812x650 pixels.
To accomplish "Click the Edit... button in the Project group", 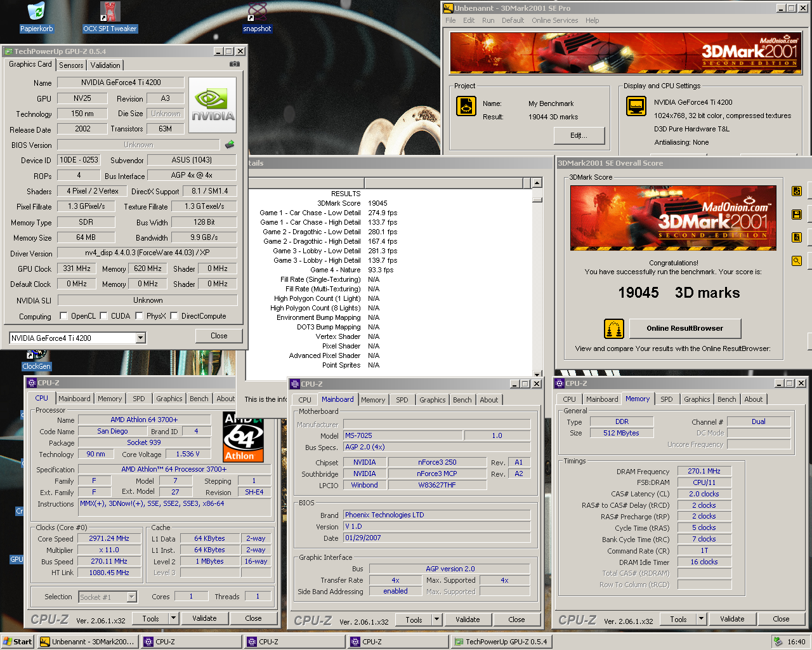I will point(579,135).
